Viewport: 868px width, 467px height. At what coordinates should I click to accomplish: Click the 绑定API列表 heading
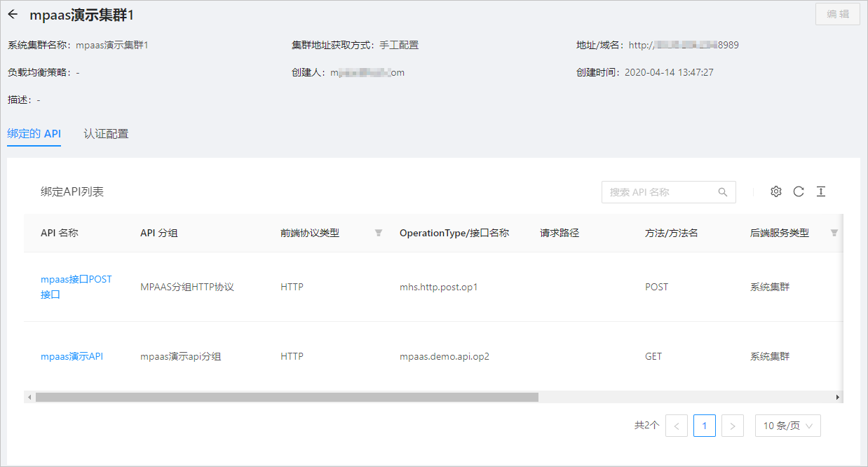tap(72, 191)
